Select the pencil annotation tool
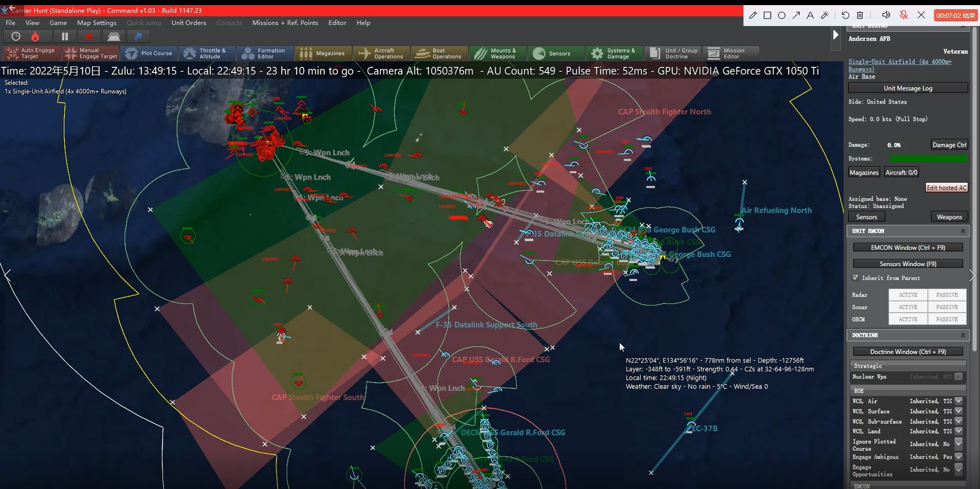Image resolution: width=980 pixels, height=489 pixels. pos(753,15)
